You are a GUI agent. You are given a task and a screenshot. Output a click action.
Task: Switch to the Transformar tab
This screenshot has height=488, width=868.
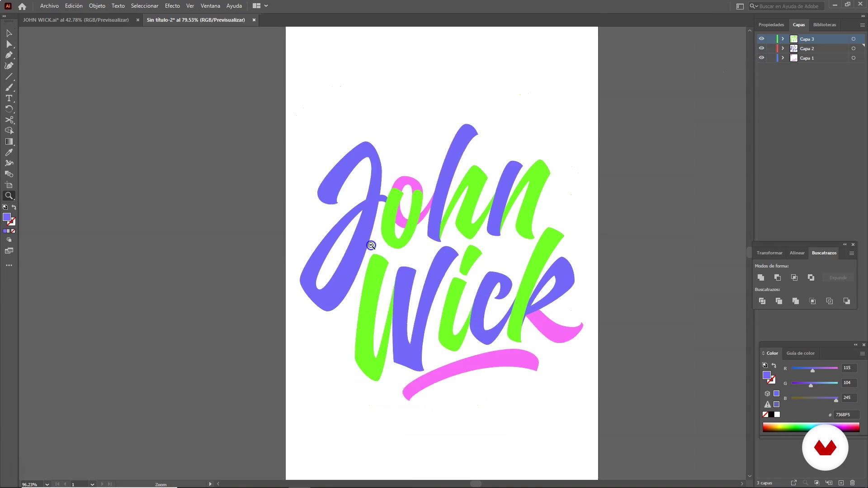pos(769,253)
